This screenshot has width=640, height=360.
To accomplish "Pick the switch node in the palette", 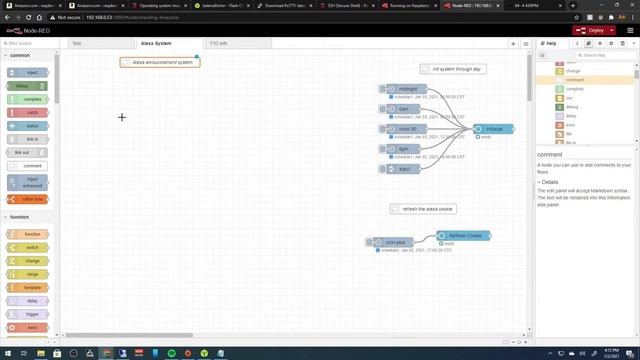I will pos(27,248).
